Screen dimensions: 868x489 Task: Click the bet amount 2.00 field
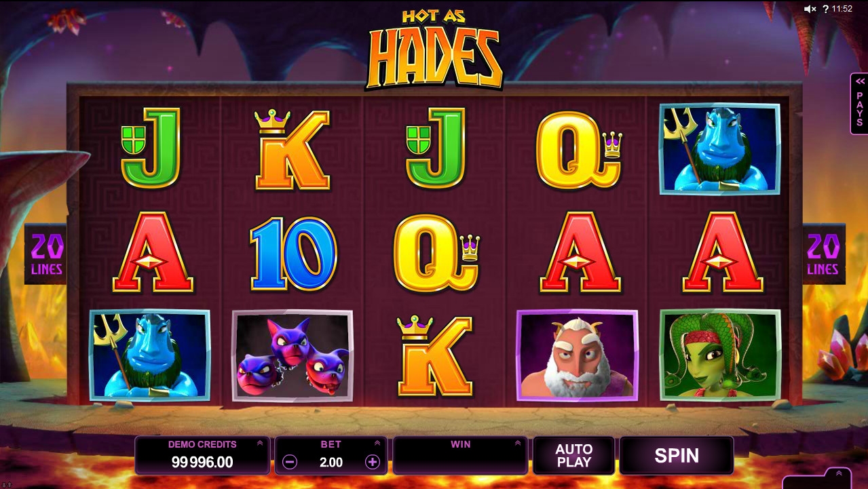pyautogui.click(x=331, y=463)
